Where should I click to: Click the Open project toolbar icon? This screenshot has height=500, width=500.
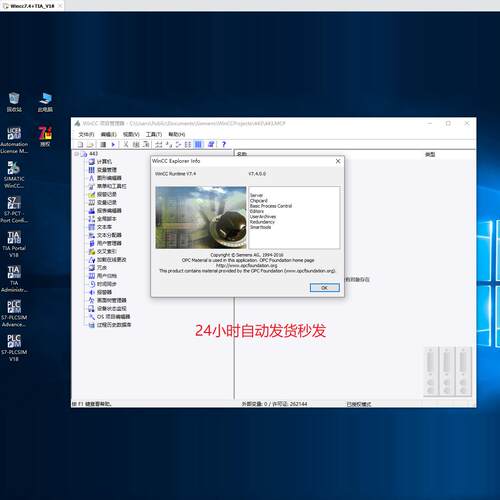(90, 144)
